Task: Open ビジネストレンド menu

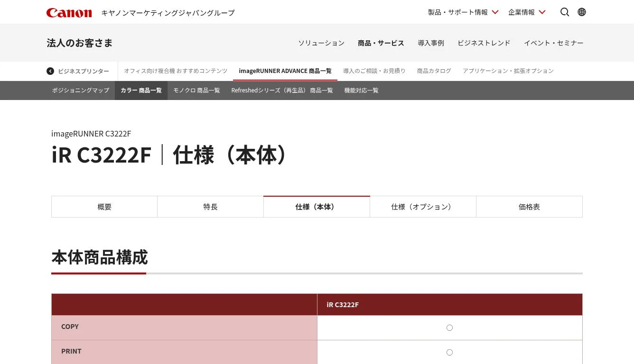Action: [x=484, y=43]
